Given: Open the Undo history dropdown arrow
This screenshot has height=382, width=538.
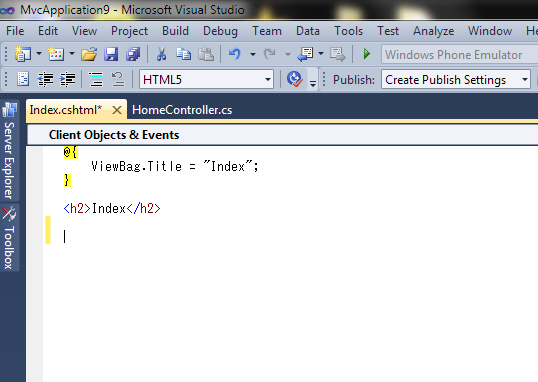Looking at the screenshot, I should [253, 54].
